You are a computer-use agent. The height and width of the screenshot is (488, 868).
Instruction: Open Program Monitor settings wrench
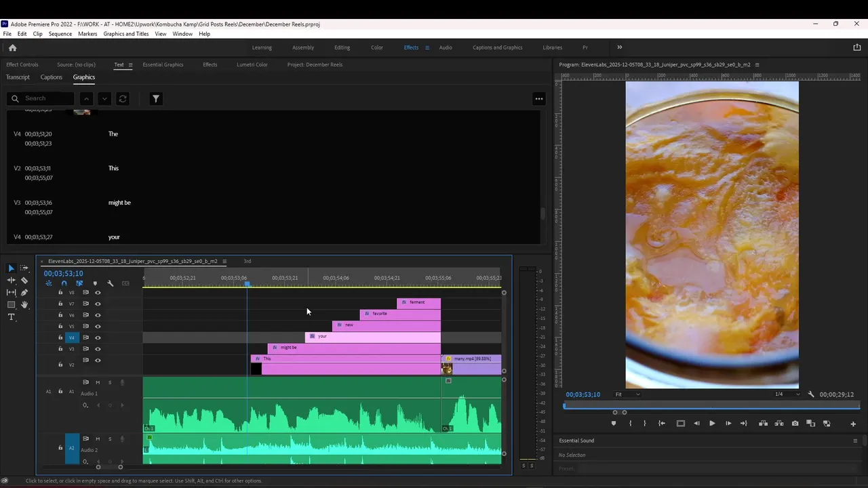click(x=811, y=394)
